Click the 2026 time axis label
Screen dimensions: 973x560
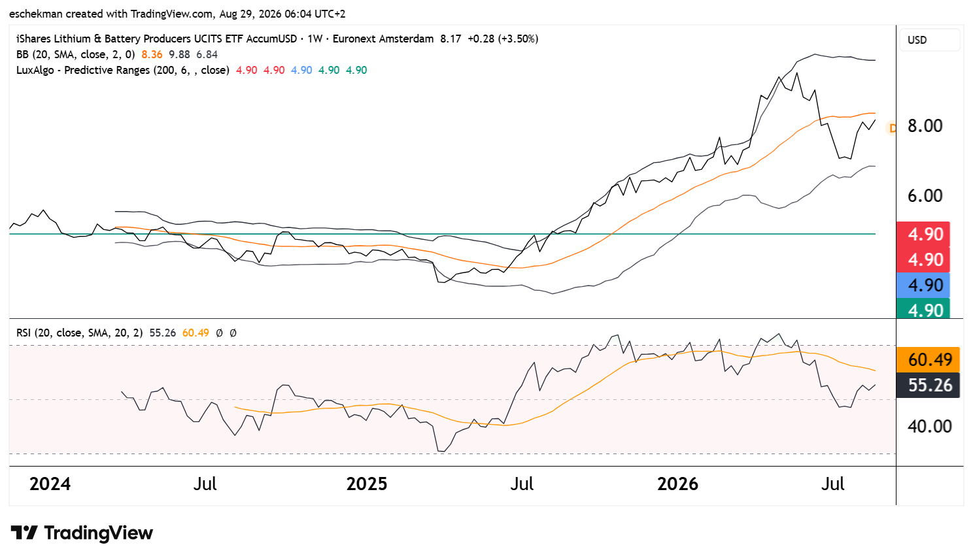click(x=677, y=484)
